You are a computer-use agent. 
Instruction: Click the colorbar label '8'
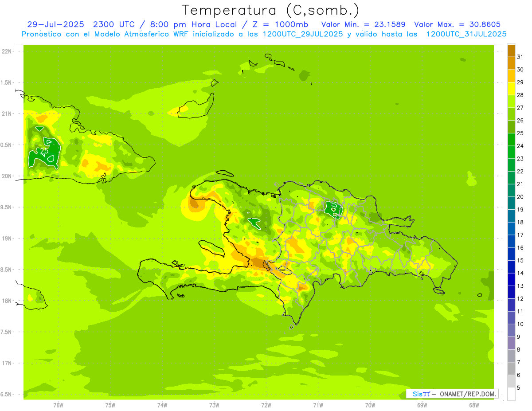click(x=519, y=349)
